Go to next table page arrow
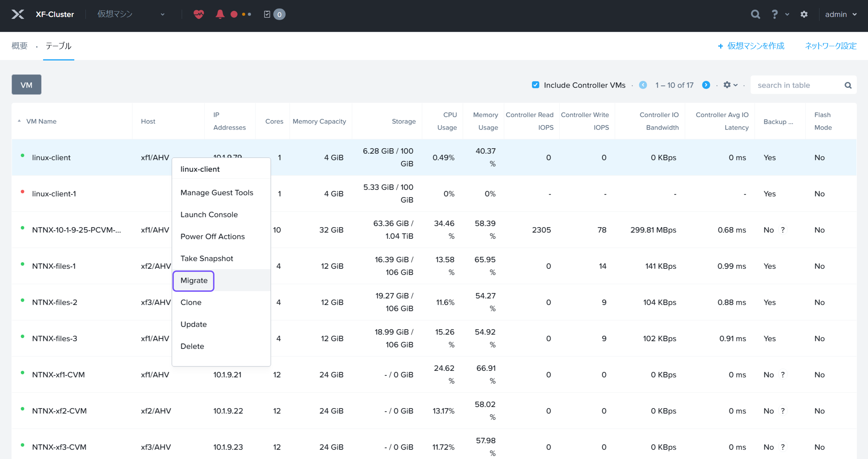 click(x=706, y=85)
